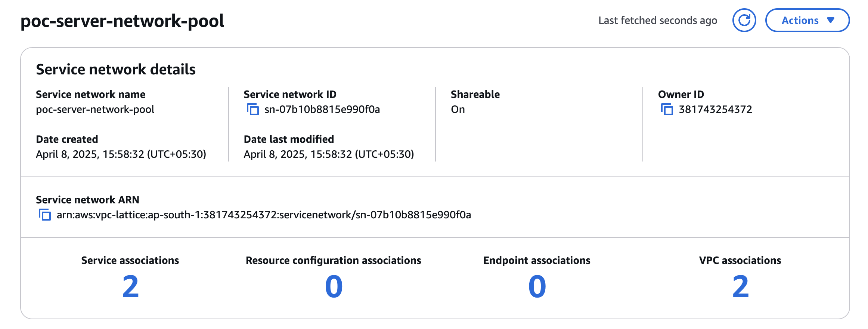868x329 pixels.
Task: Open Resource configuration associations count link
Action: (x=334, y=286)
